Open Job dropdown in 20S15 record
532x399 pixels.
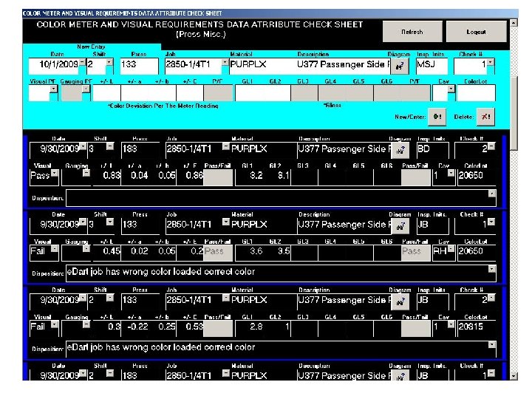[225, 298]
